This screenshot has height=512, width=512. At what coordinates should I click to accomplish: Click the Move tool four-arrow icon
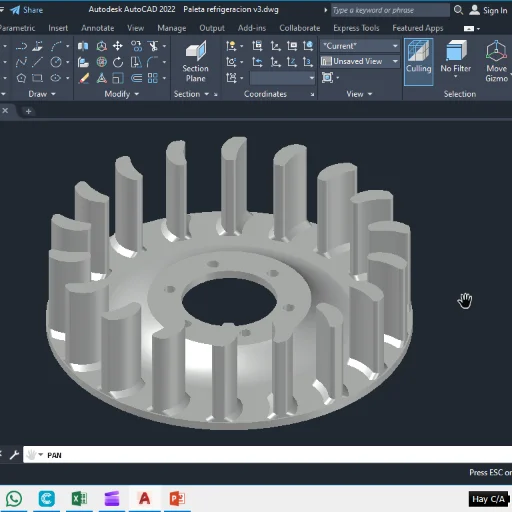pyautogui.click(x=118, y=46)
